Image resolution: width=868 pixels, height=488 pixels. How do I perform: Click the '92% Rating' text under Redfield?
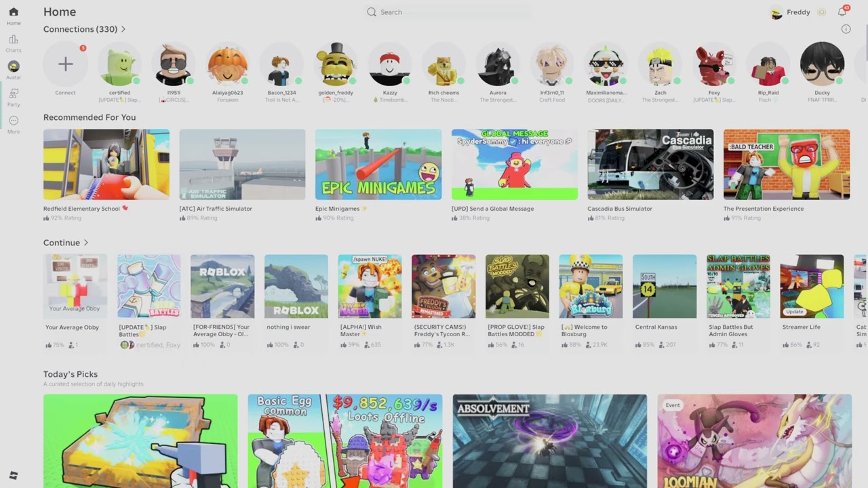[x=66, y=218]
